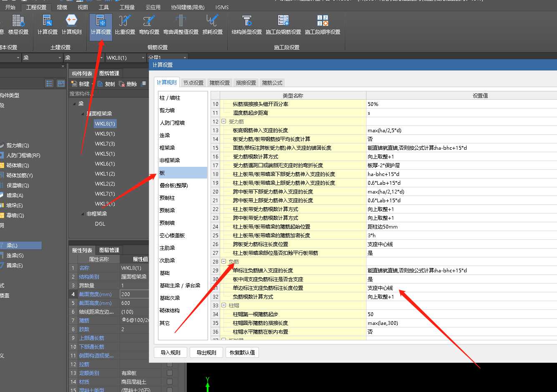Image resolution: width=557 pixels, height=392 pixels.
Task: Open 计算设置 in the 土建设置 group
Action: 48,25
